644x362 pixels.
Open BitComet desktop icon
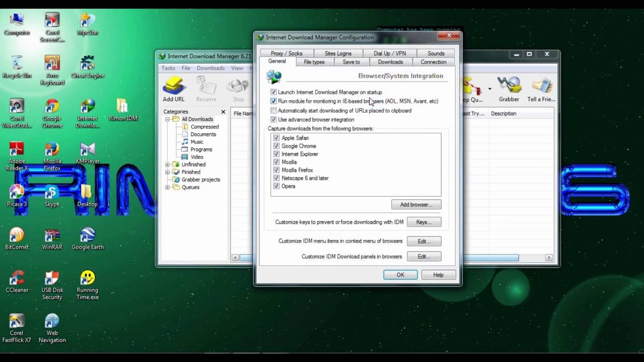click(17, 239)
